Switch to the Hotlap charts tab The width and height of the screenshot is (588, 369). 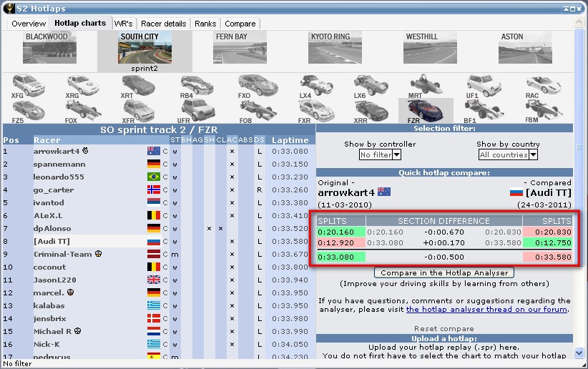[80, 23]
